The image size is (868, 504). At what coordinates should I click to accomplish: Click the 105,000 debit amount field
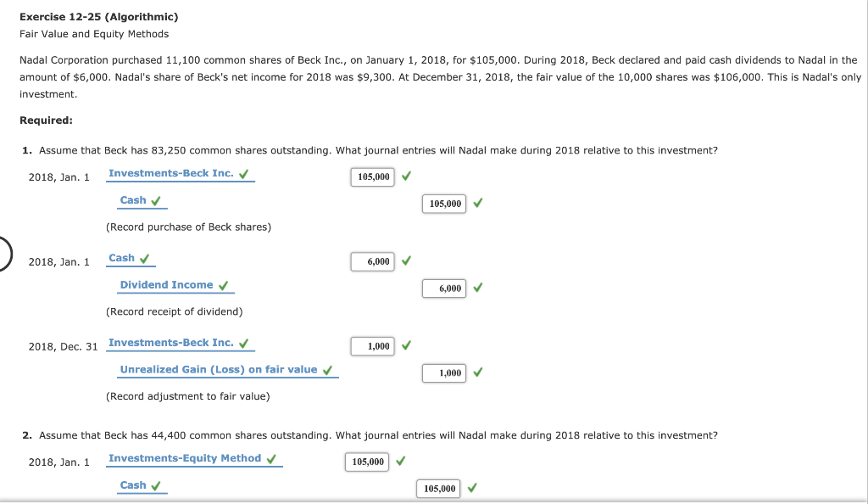372,176
